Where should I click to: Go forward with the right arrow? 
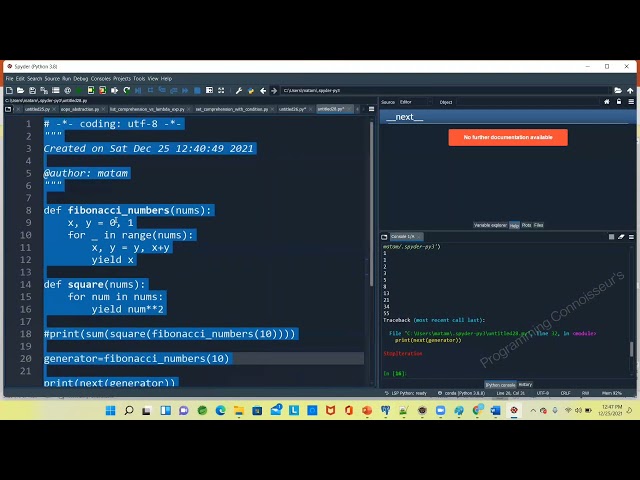(274, 90)
